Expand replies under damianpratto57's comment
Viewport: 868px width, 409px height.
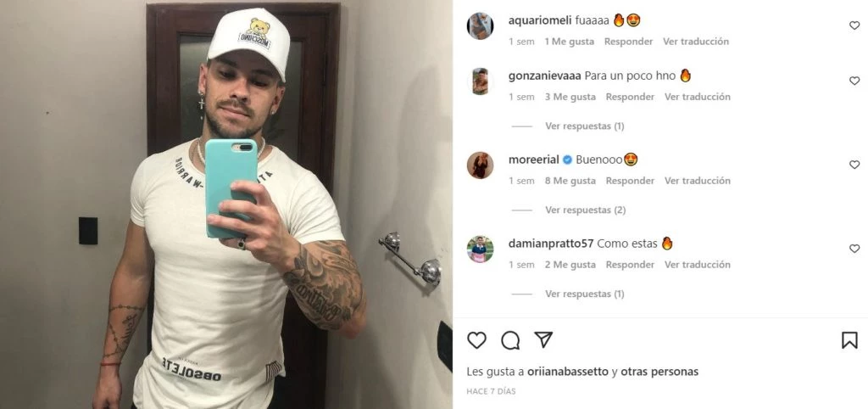[584, 294]
